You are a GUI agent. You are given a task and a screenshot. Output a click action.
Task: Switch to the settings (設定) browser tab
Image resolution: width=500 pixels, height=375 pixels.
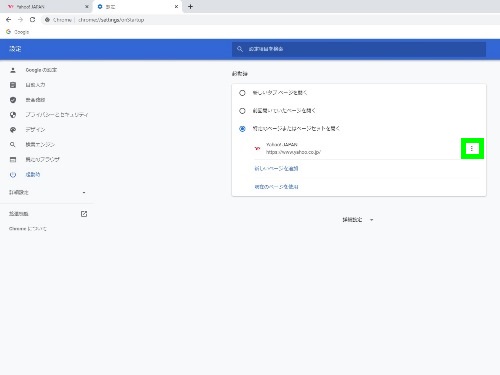point(137,6)
